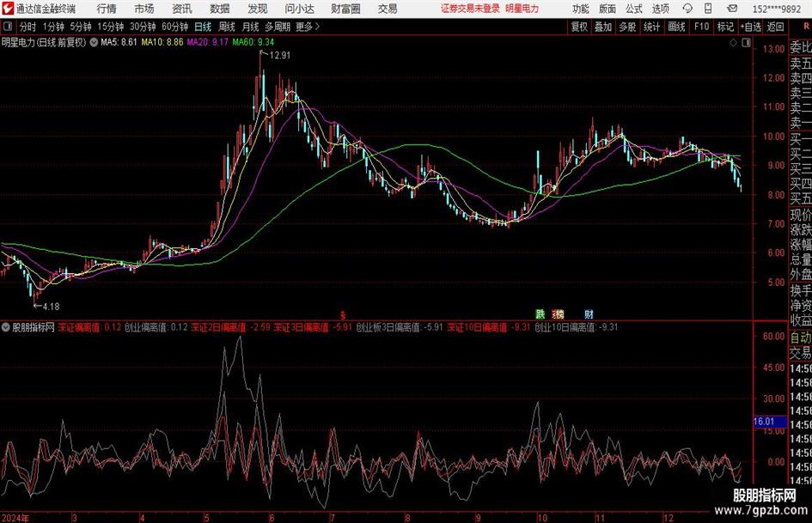Click the 多股 multi-stock button
The width and height of the screenshot is (812, 523).
(x=627, y=27)
